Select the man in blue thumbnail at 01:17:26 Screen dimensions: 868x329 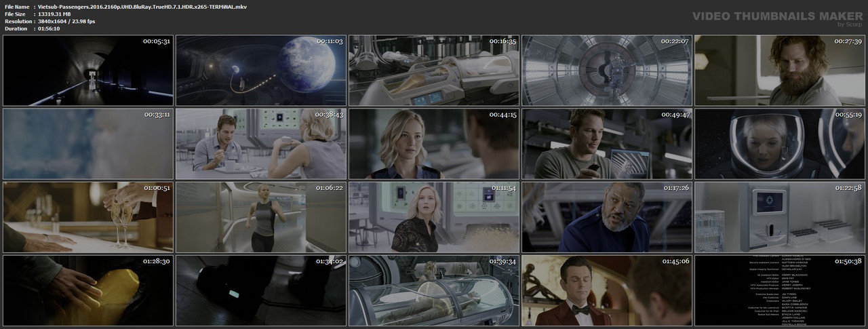[x=607, y=217]
